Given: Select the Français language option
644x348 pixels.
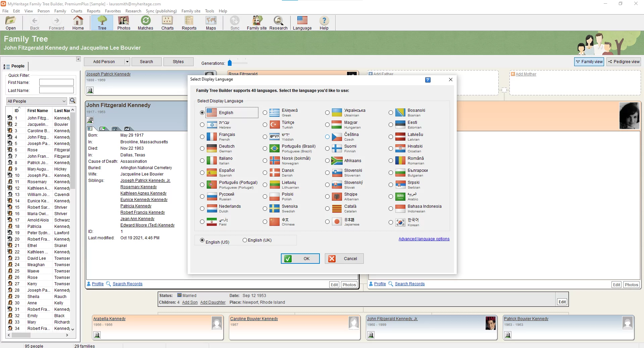Looking at the screenshot, I should click(202, 137).
